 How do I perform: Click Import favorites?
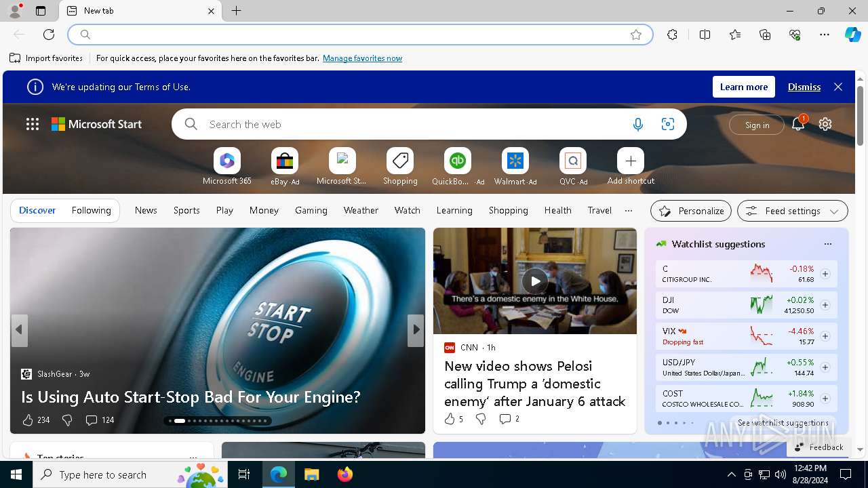click(x=46, y=58)
